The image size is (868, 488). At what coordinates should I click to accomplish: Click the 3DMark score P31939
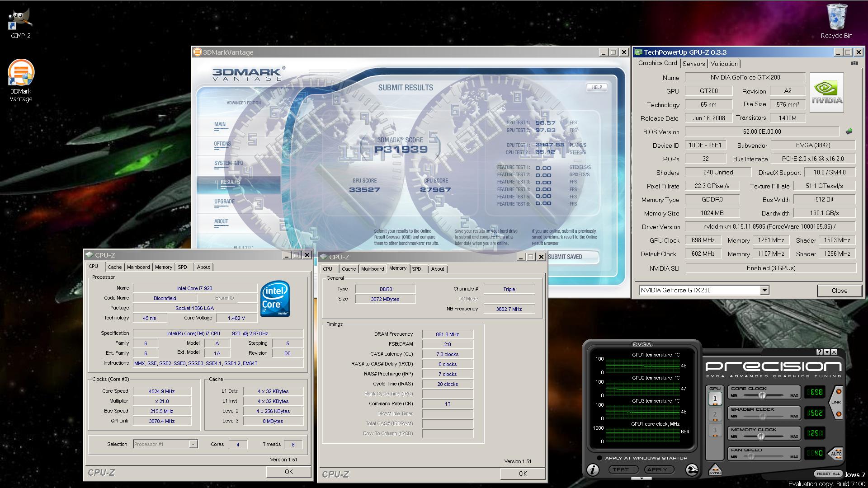click(x=401, y=149)
